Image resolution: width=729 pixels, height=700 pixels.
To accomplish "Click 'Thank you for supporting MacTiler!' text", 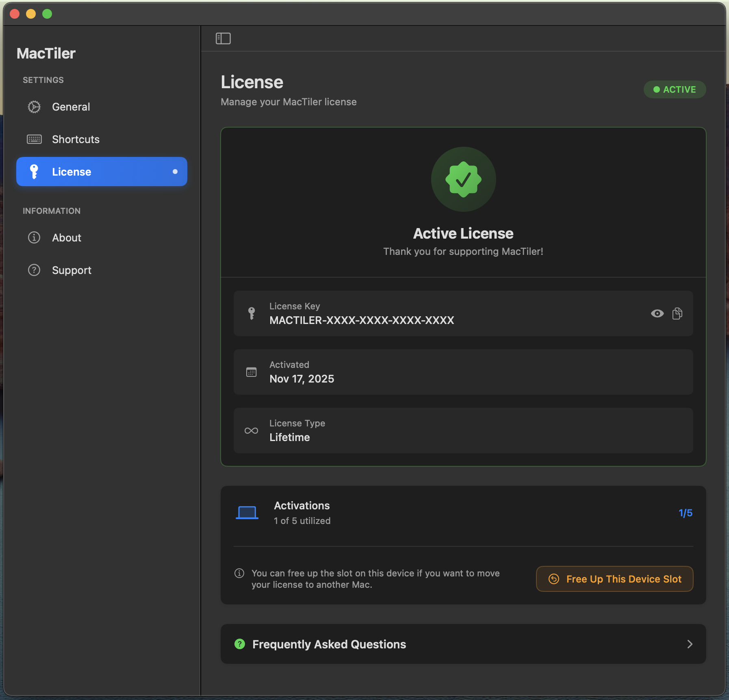I will (463, 252).
